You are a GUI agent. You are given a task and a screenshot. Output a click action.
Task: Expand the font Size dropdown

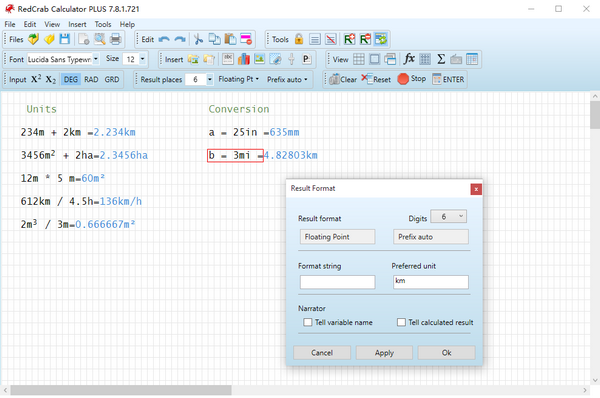point(142,59)
